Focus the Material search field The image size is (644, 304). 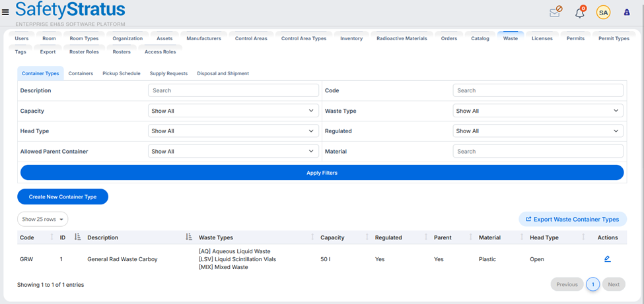pyautogui.click(x=538, y=152)
